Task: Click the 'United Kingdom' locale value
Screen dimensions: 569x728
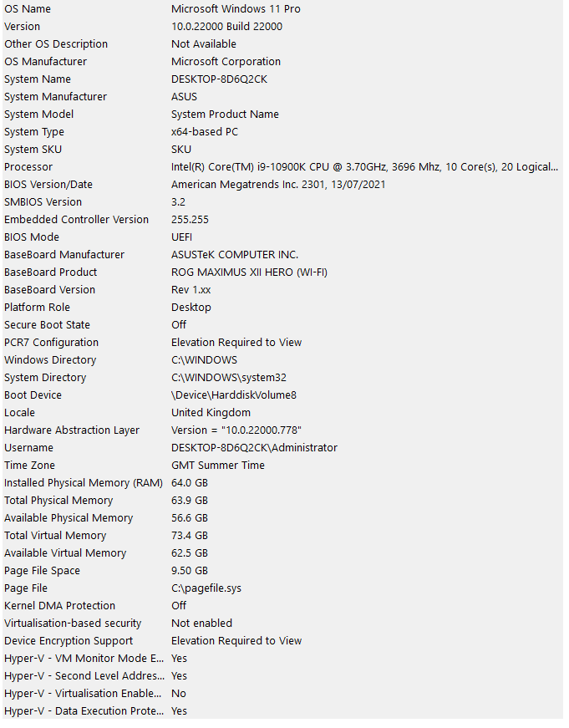Action: [x=211, y=413]
